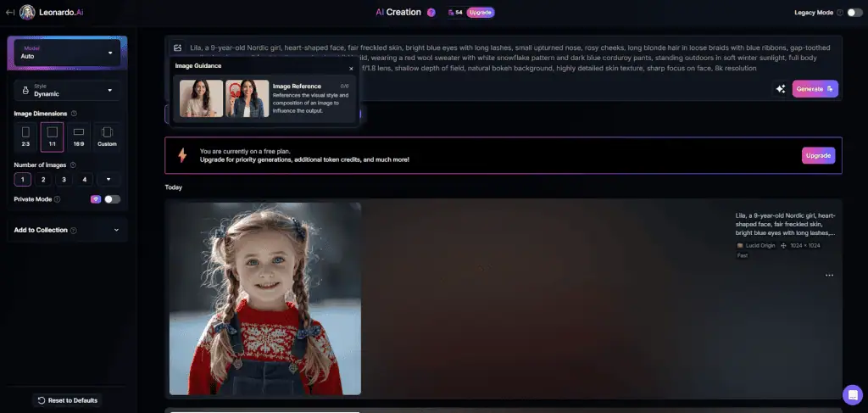Click the first Image Reference sample thumbnail
Screen dimensions: 868x413
coord(201,98)
